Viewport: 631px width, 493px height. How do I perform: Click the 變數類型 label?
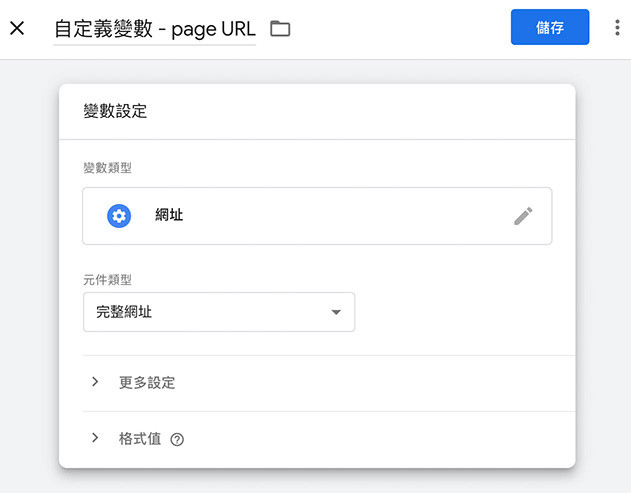coord(107,168)
